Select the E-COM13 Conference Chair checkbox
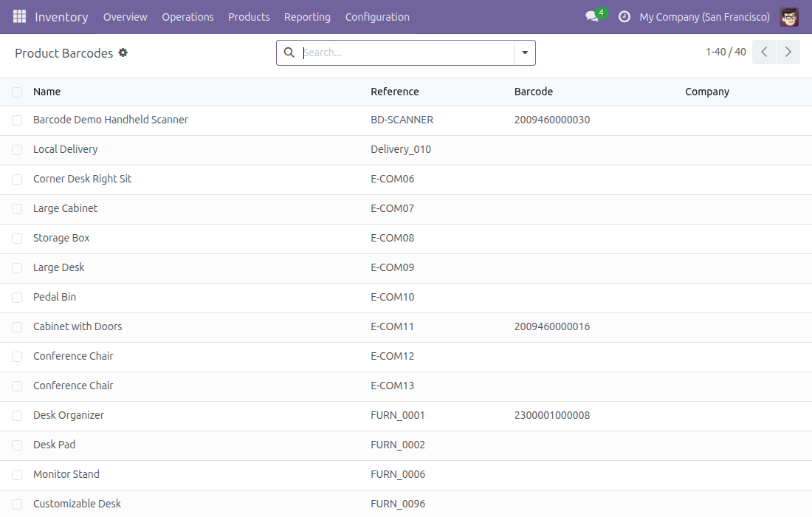The width and height of the screenshot is (812, 517). [x=17, y=386]
